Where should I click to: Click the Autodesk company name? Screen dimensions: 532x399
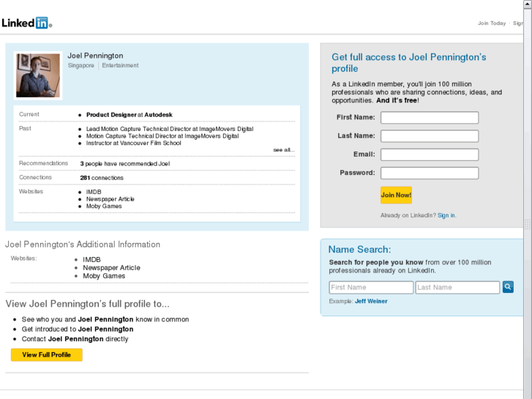[x=159, y=115]
